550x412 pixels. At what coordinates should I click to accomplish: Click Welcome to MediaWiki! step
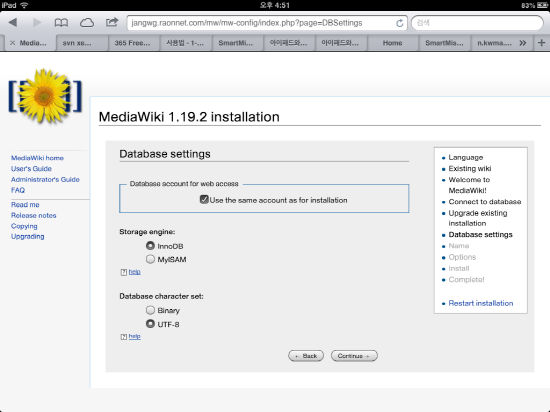point(469,185)
